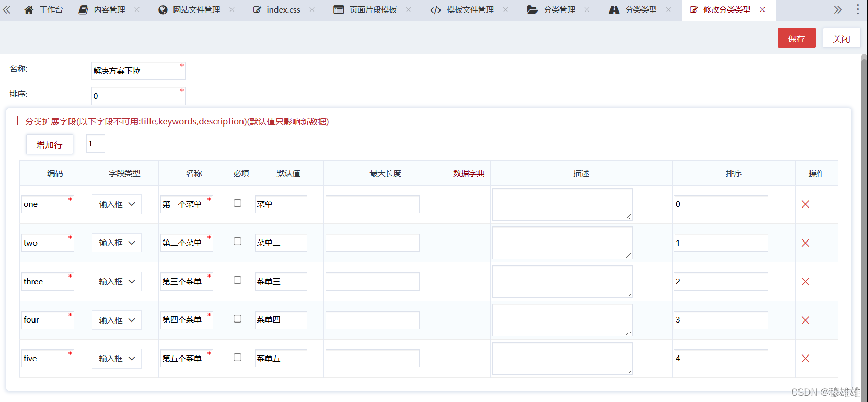
Task: Click the code input containing one
Action: point(48,204)
